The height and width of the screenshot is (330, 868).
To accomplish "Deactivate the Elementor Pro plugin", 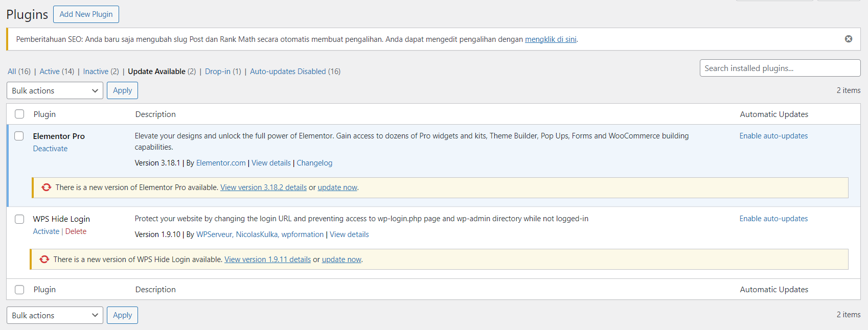I will click(50, 149).
